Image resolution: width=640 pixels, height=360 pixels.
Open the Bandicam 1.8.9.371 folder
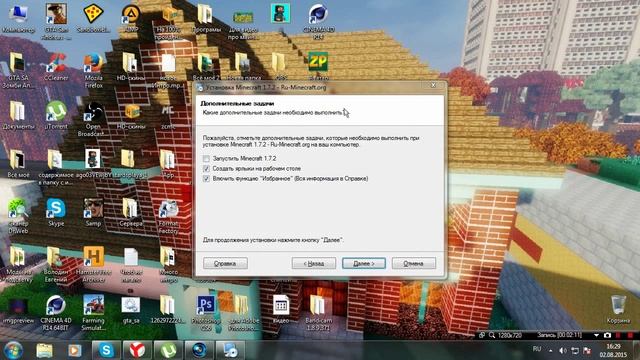pyautogui.click(x=318, y=313)
